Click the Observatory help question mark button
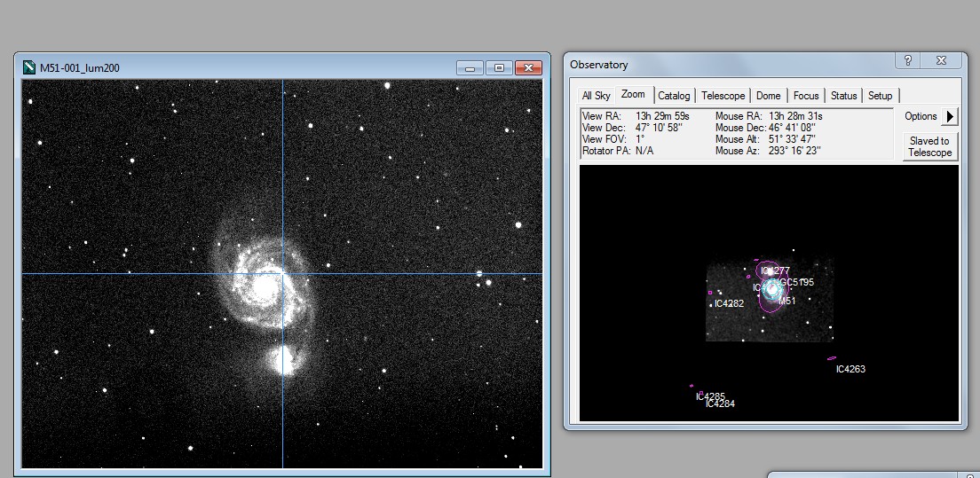 pos(907,60)
